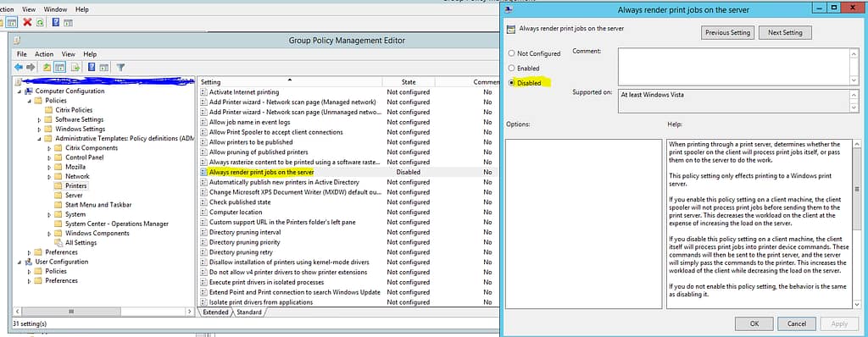Click the blue Help icon in editor toolbar
Screen dimensions: 868x337
[x=92, y=67]
